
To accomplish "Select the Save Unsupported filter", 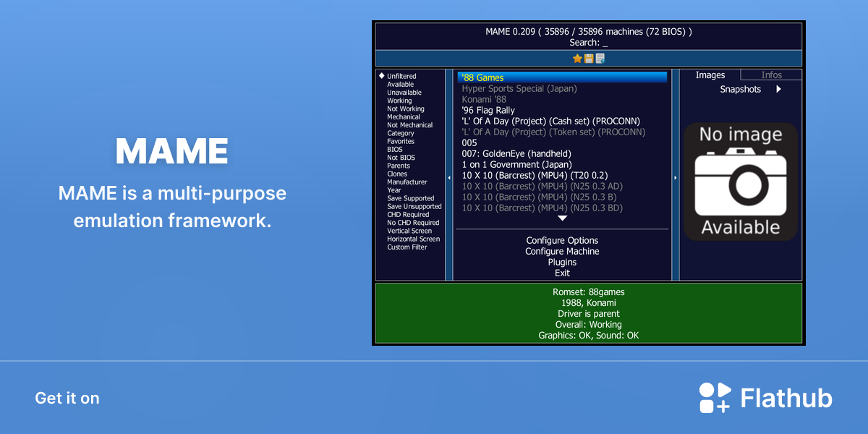I will [x=414, y=206].
